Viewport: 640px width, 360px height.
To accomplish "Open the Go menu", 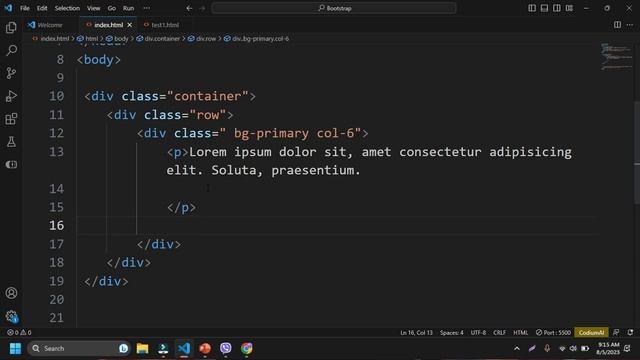I will [x=111, y=8].
